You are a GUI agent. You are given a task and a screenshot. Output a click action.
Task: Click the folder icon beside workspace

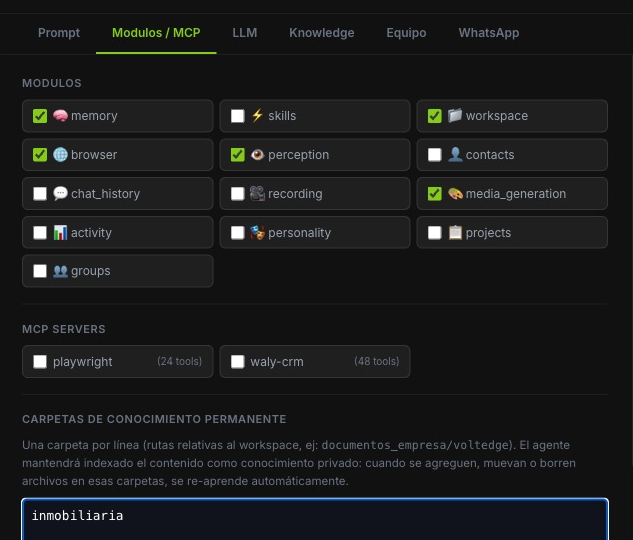click(x=455, y=116)
